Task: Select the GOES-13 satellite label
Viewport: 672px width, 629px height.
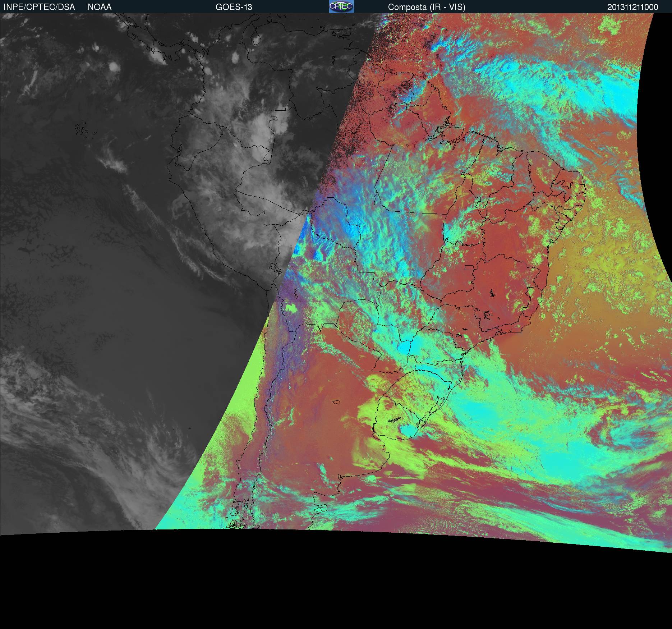Action: pos(234,7)
